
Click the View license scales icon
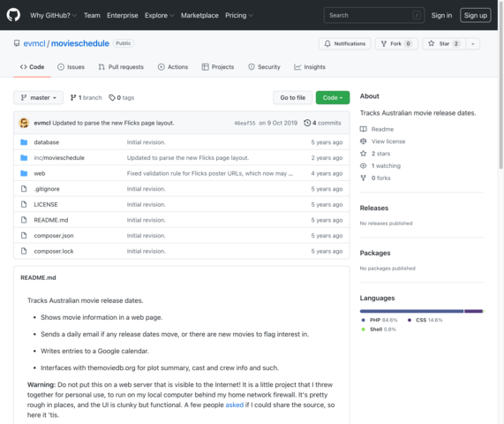tap(363, 141)
